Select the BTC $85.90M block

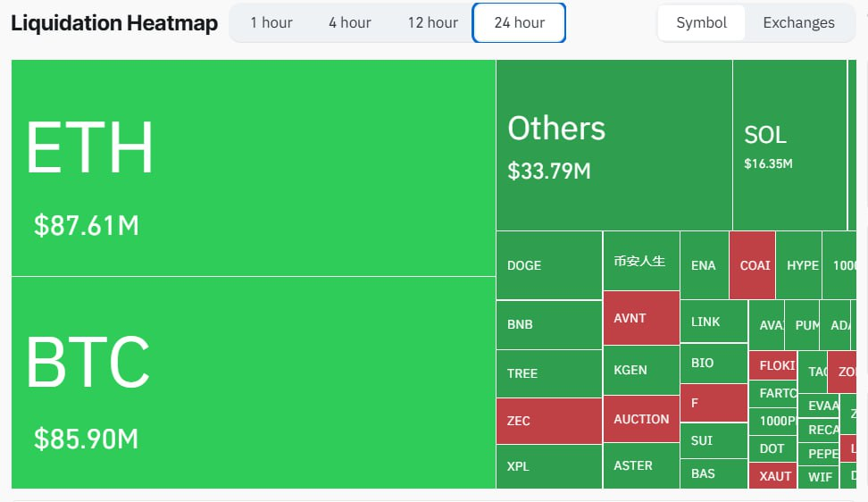[x=253, y=382]
